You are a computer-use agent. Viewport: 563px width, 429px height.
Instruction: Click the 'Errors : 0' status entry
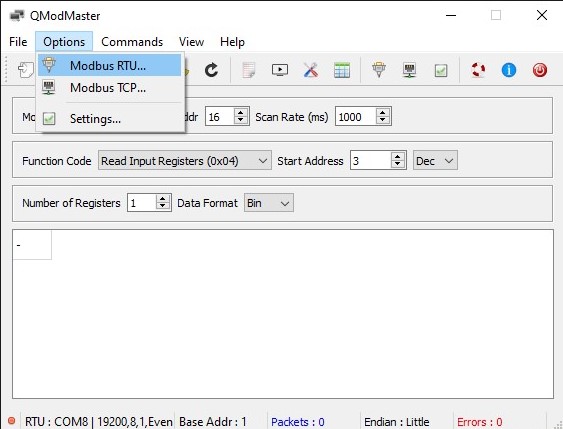coord(479,421)
